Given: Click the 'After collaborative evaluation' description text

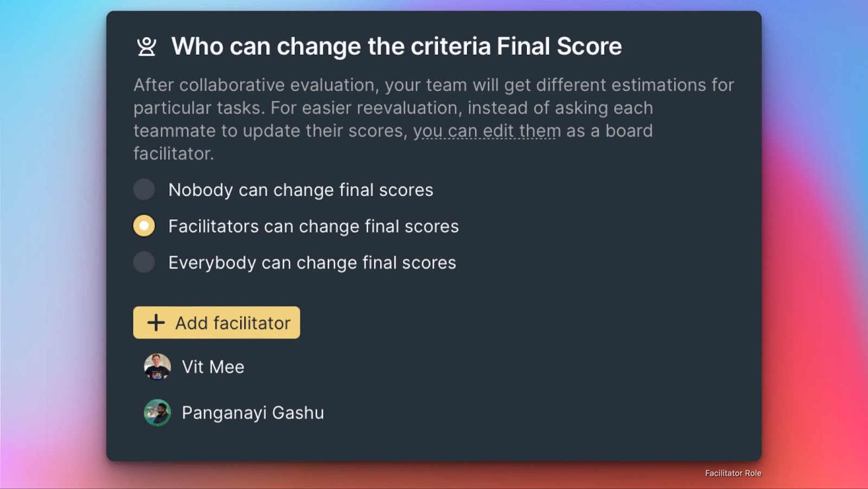Looking at the screenshot, I should [x=254, y=85].
